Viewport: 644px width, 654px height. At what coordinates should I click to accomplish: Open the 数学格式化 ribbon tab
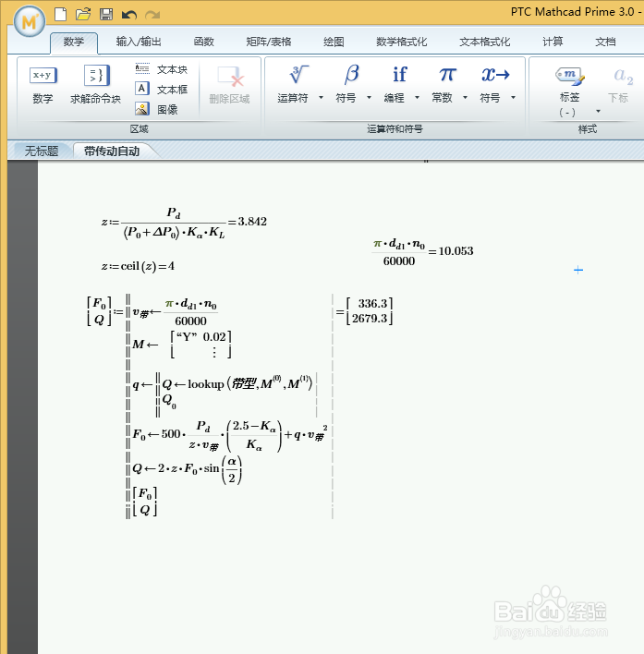(401, 42)
